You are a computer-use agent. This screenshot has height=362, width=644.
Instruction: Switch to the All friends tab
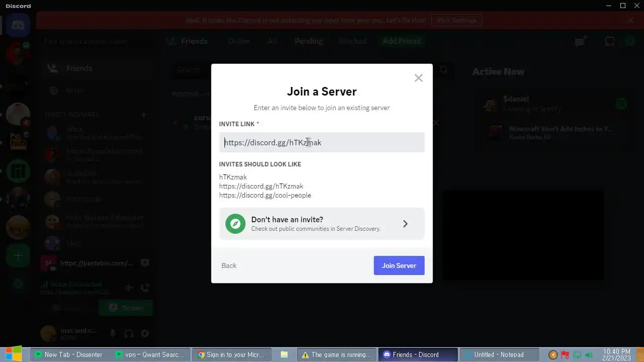pos(272,41)
